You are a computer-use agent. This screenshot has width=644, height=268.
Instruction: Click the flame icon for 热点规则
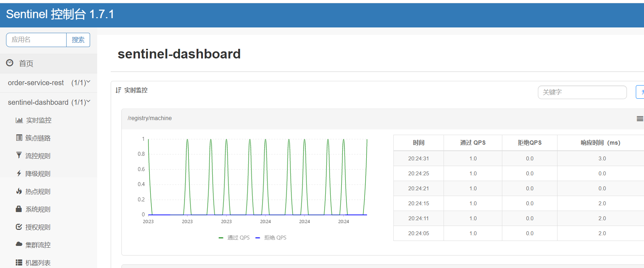click(19, 191)
